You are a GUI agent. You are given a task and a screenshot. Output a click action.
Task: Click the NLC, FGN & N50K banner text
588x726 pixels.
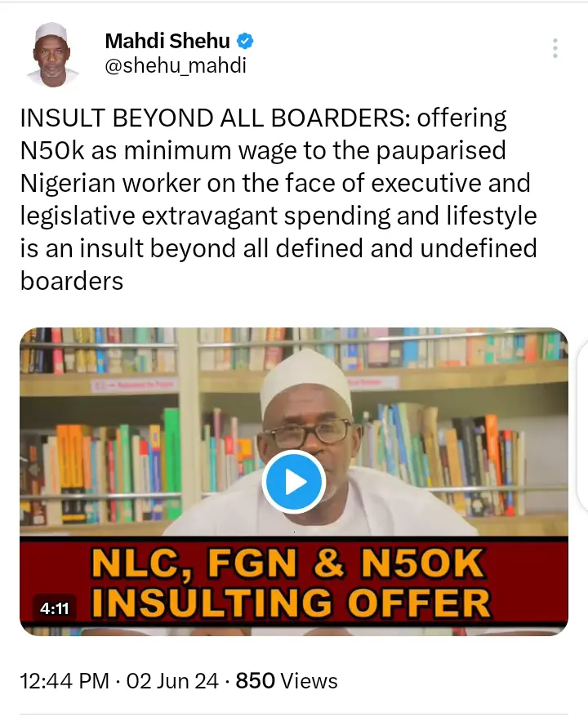coord(287,563)
